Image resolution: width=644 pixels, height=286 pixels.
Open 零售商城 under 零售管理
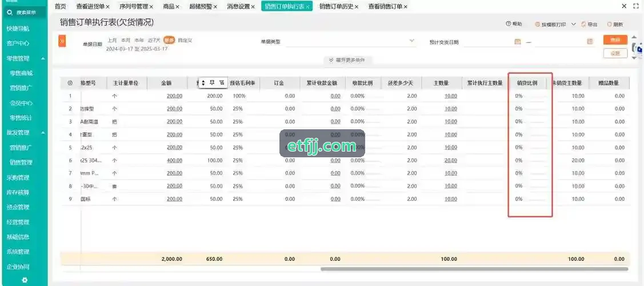click(x=21, y=73)
